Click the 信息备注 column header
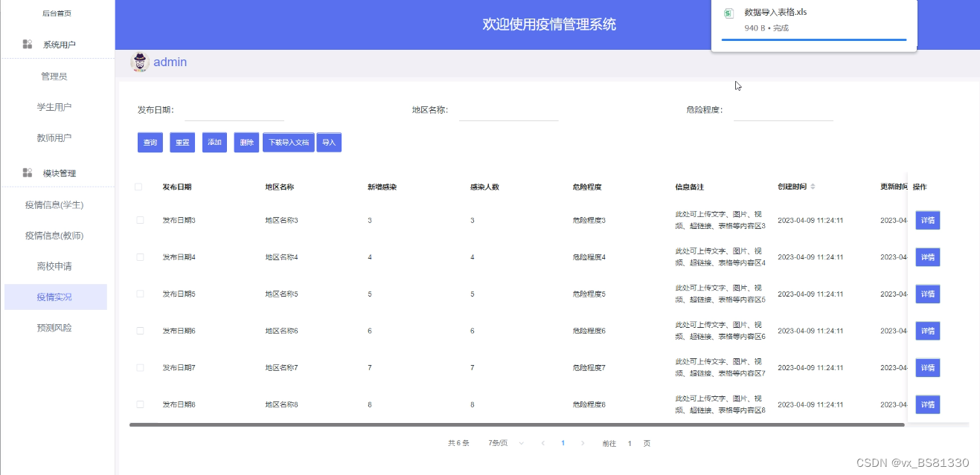This screenshot has height=475, width=980. pyautogui.click(x=690, y=187)
